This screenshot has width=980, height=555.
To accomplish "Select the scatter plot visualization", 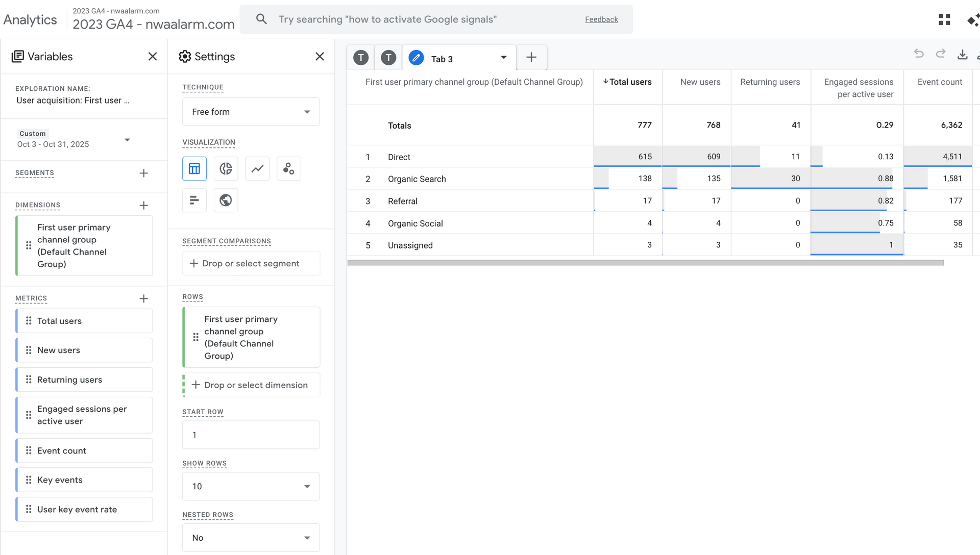I will pos(289,169).
